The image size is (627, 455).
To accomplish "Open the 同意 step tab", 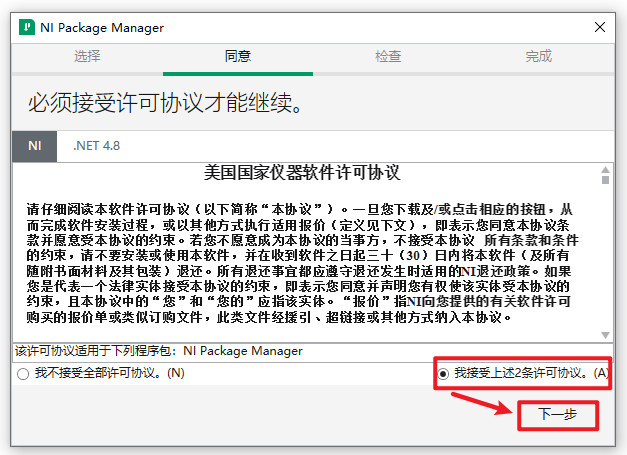I will pyautogui.click(x=238, y=56).
